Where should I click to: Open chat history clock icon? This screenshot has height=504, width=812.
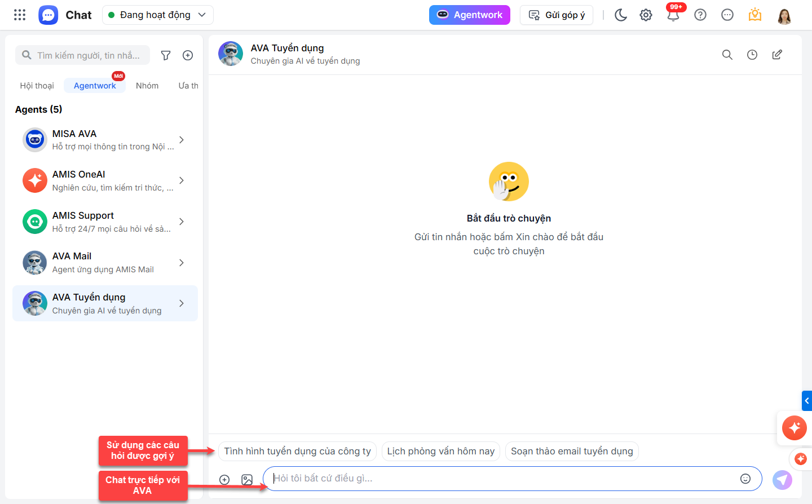pyautogui.click(x=752, y=55)
